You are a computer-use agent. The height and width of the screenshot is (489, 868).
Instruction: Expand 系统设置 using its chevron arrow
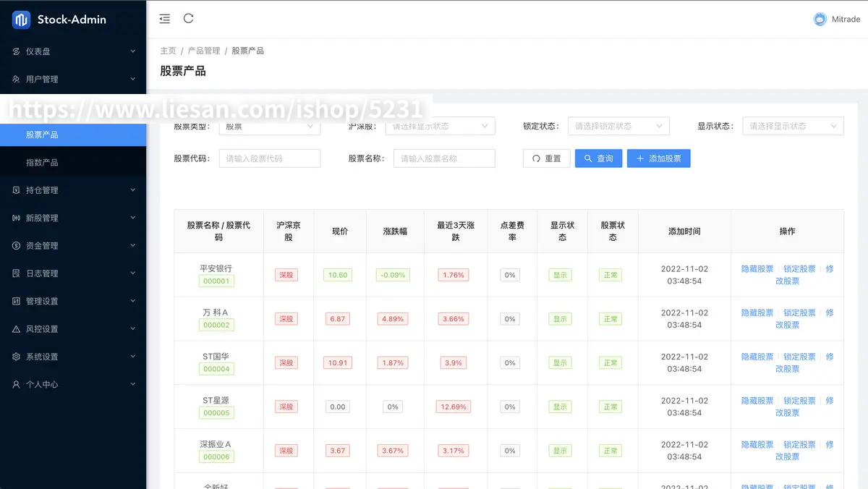point(132,357)
